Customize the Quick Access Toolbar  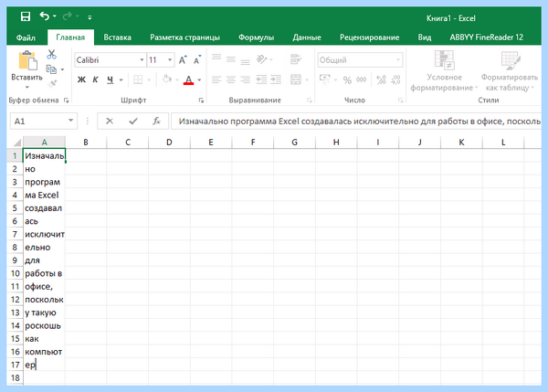90,17
